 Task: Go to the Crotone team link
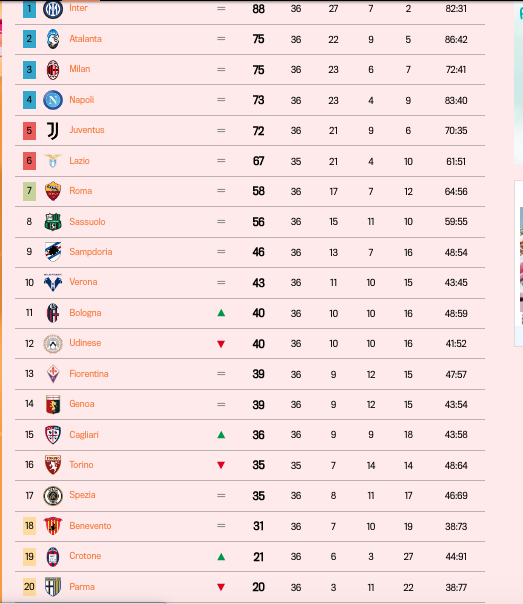pos(85,556)
